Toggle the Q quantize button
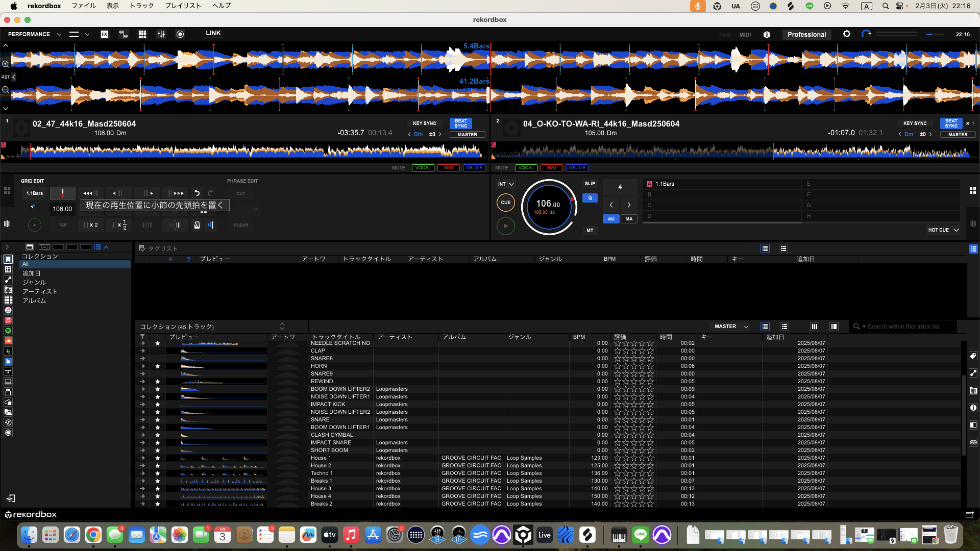This screenshot has width=980, height=551. [x=590, y=198]
